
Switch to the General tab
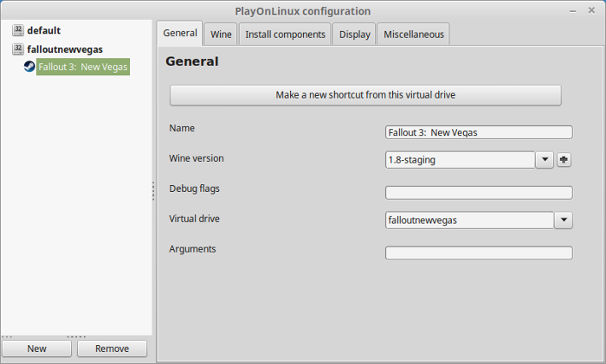180,33
